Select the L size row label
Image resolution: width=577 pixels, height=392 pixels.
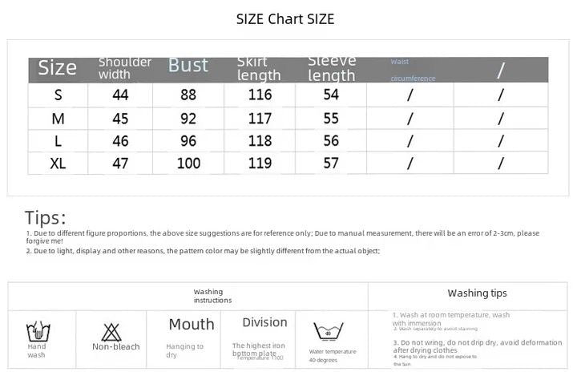click(x=58, y=141)
